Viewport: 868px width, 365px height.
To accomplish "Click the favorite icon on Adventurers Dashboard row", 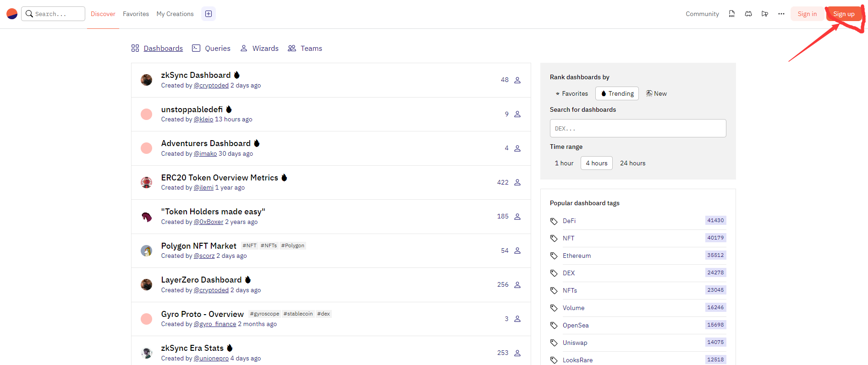I will 517,148.
